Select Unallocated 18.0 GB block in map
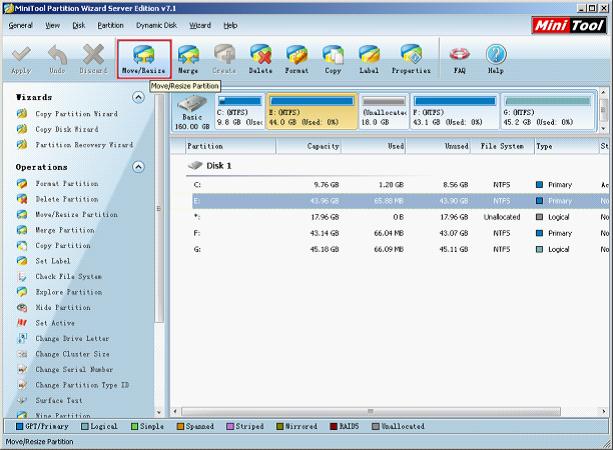This screenshot has height=450, width=613. pyautogui.click(x=384, y=112)
